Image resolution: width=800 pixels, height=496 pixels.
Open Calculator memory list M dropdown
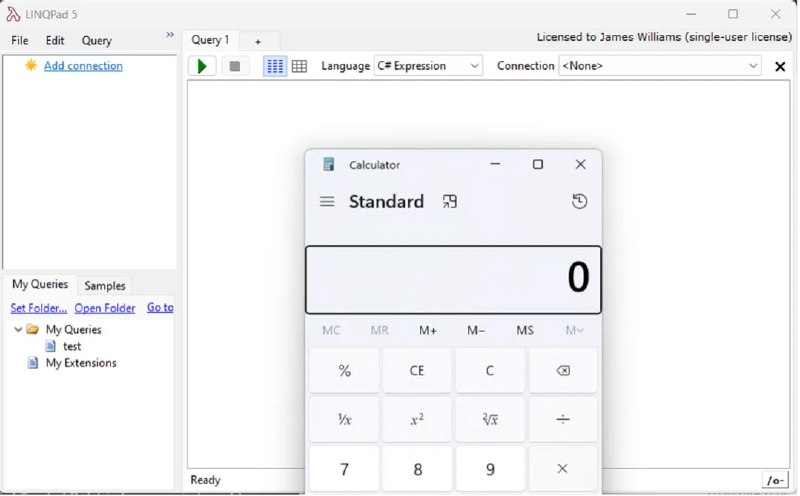(x=574, y=330)
